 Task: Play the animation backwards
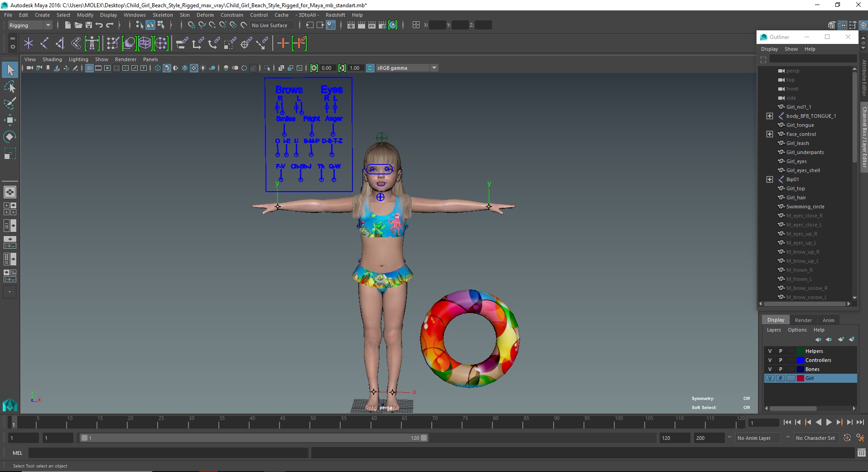click(818, 422)
